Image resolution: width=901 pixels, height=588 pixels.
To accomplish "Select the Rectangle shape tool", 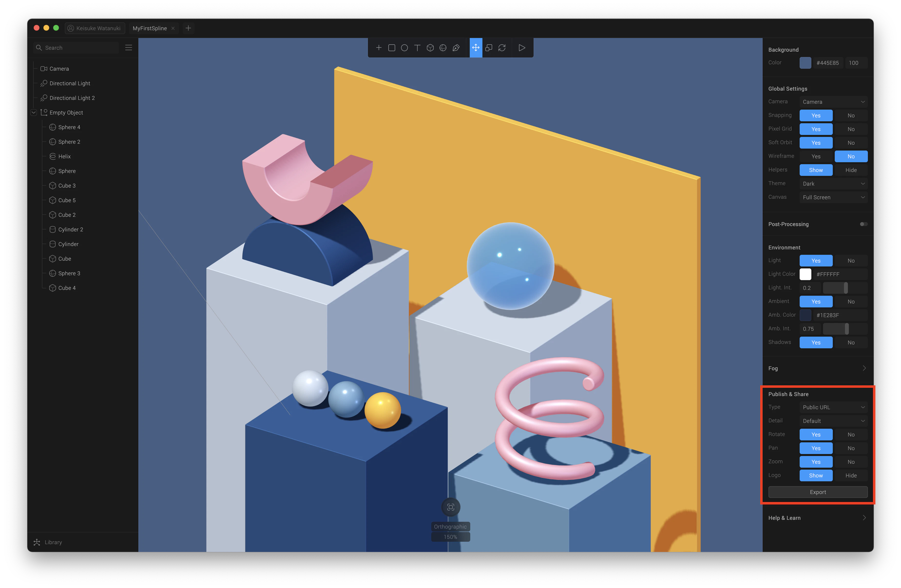I will point(392,48).
